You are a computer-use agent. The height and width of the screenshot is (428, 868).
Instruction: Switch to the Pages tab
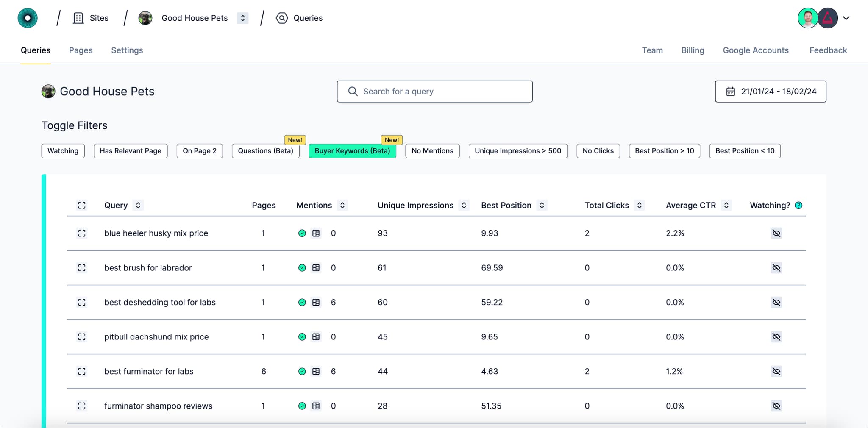pyautogui.click(x=81, y=50)
